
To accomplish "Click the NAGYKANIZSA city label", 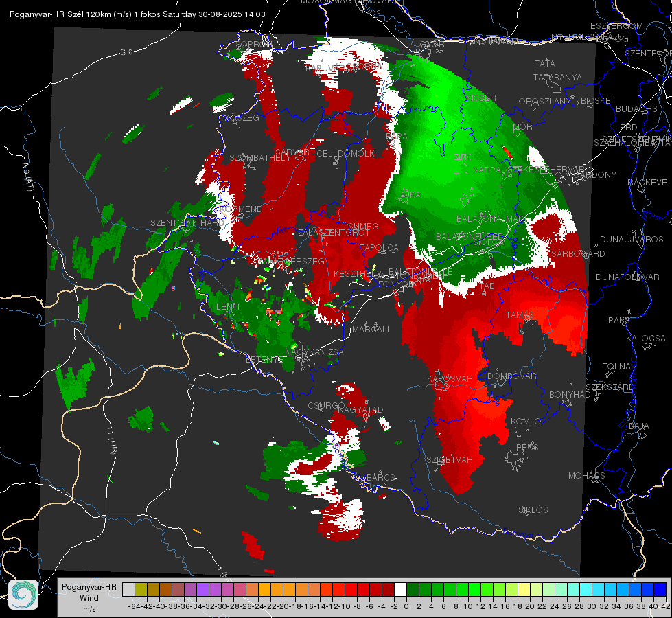I will point(314,352).
